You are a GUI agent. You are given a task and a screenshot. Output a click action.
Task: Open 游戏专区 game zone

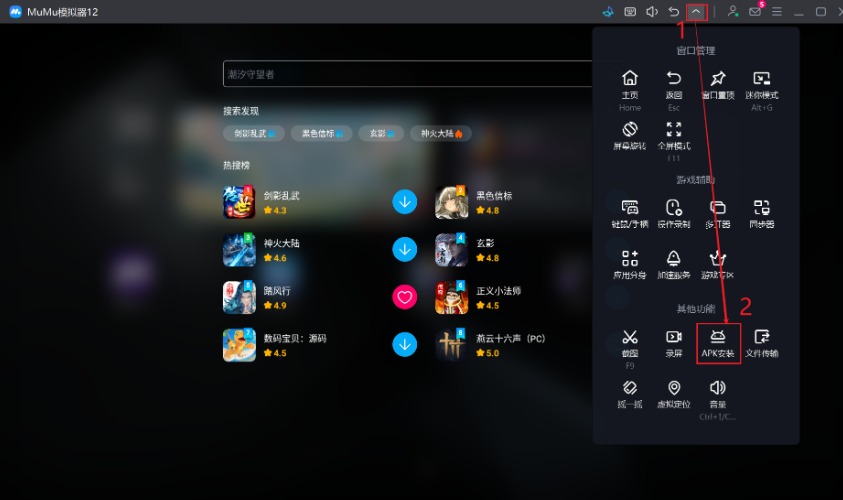tap(718, 259)
